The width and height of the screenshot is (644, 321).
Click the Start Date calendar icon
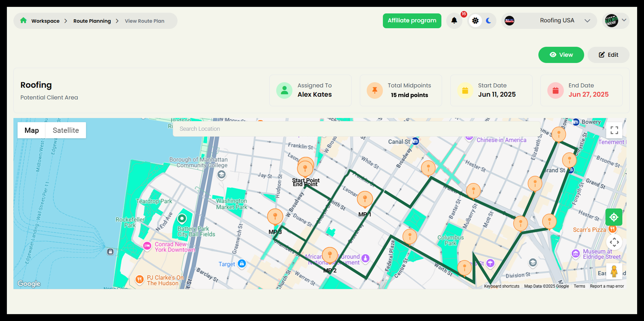coord(465,90)
